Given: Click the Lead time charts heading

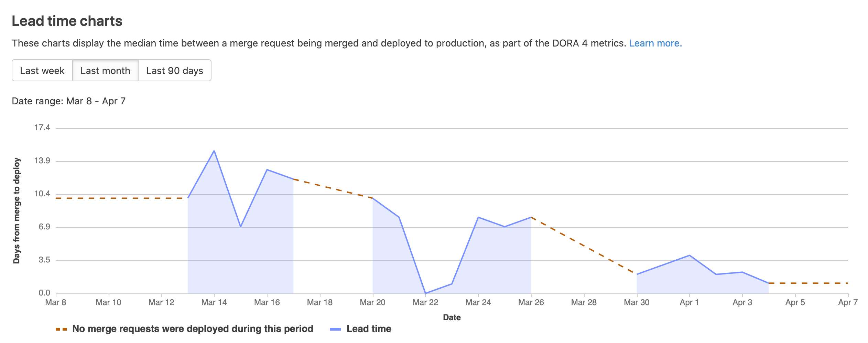Looking at the screenshot, I should point(67,21).
